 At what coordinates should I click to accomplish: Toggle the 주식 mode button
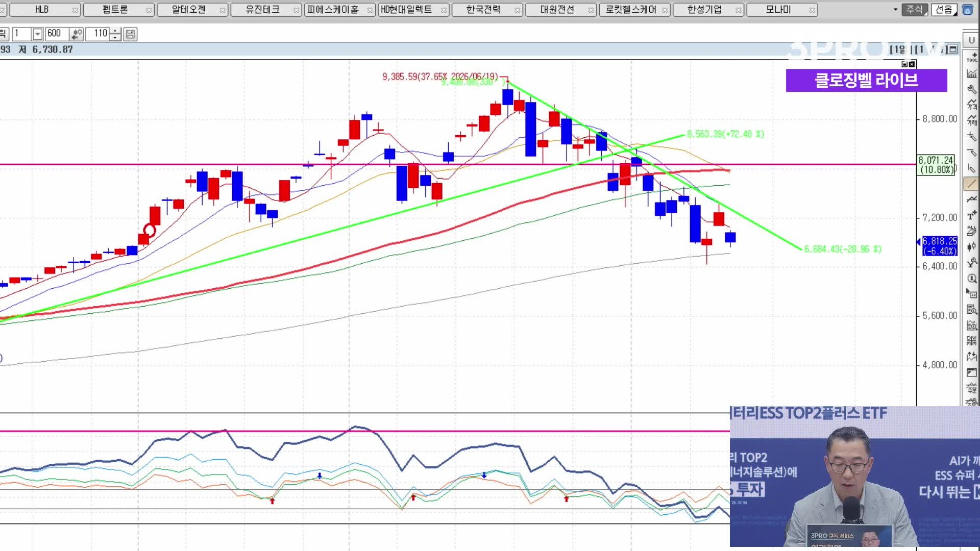(x=914, y=10)
